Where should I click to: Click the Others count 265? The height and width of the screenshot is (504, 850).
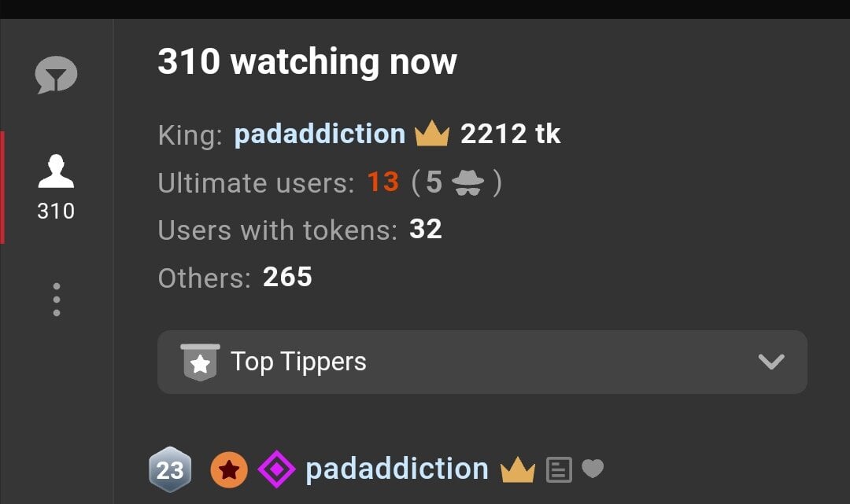click(x=287, y=277)
